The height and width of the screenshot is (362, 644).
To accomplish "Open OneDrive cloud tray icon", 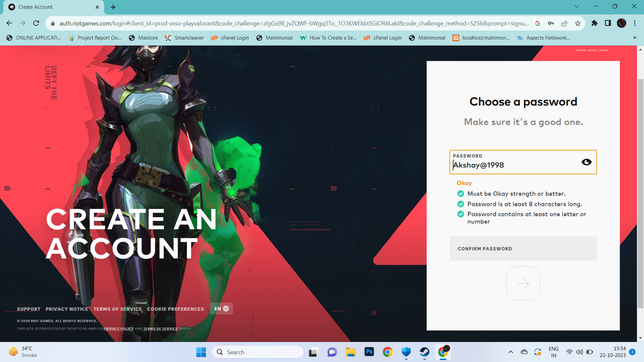I will [524, 352].
